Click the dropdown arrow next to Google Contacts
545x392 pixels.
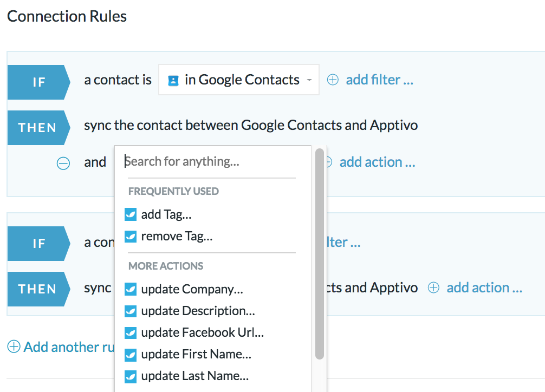(309, 80)
